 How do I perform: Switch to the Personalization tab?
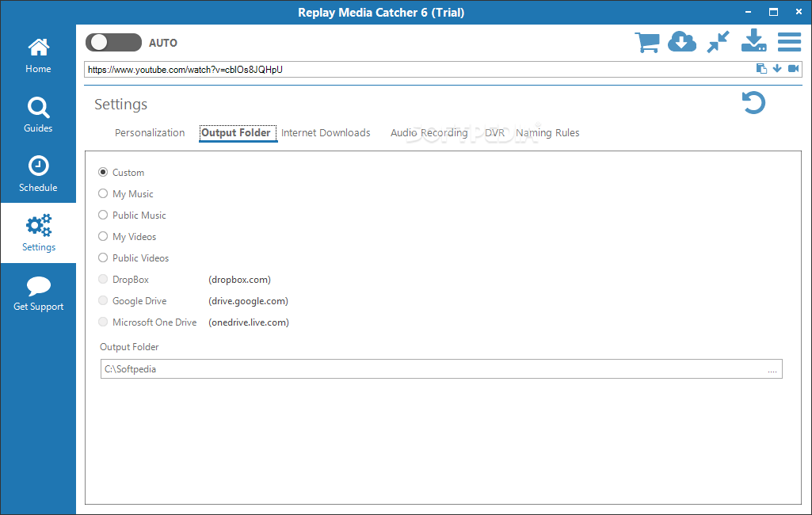(150, 132)
